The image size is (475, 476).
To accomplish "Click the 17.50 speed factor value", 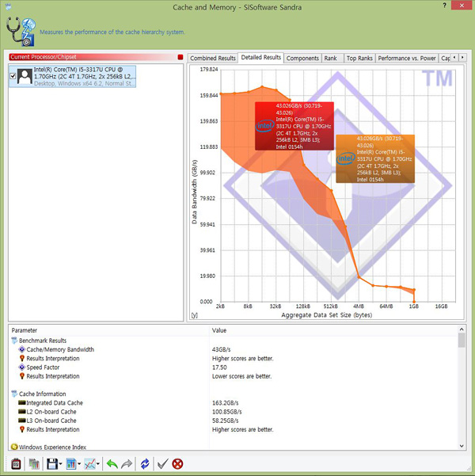I will (219, 367).
